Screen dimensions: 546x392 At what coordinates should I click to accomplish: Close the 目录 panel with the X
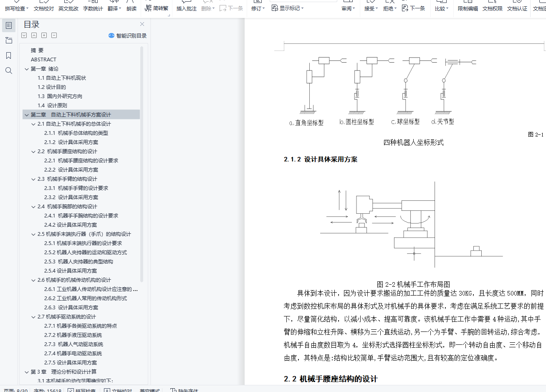point(142,24)
